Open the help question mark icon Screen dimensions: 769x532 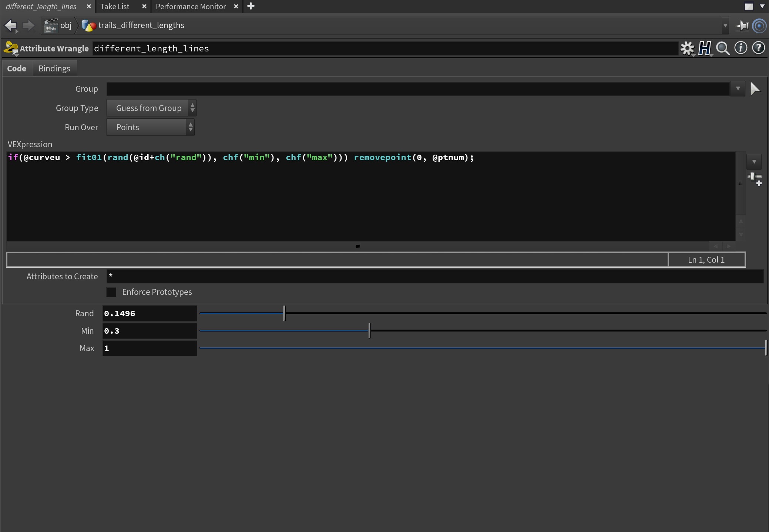(758, 48)
